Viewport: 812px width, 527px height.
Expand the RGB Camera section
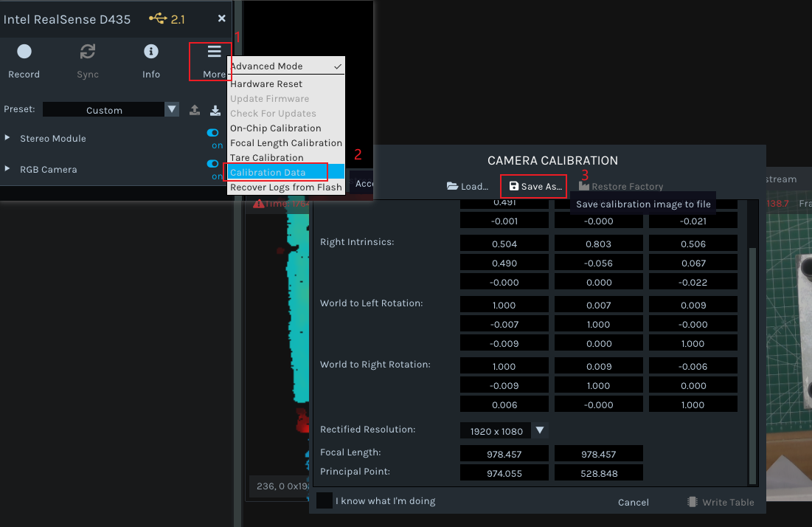click(7, 169)
